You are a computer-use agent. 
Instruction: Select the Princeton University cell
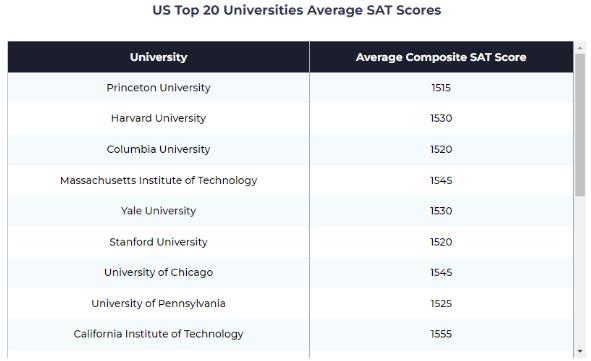pos(158,88)
